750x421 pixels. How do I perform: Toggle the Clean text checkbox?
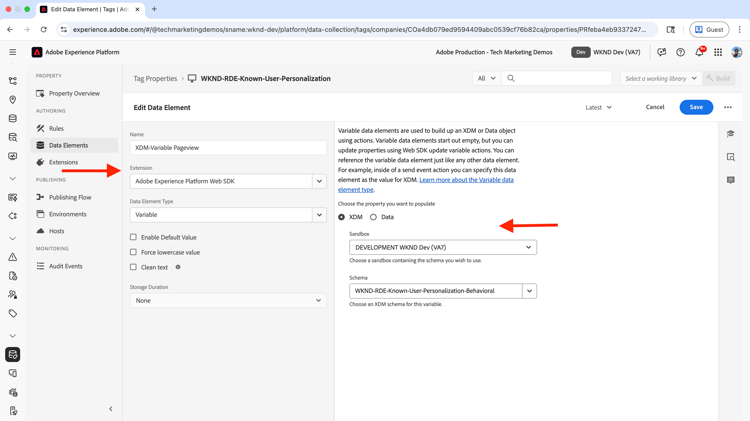133,267
